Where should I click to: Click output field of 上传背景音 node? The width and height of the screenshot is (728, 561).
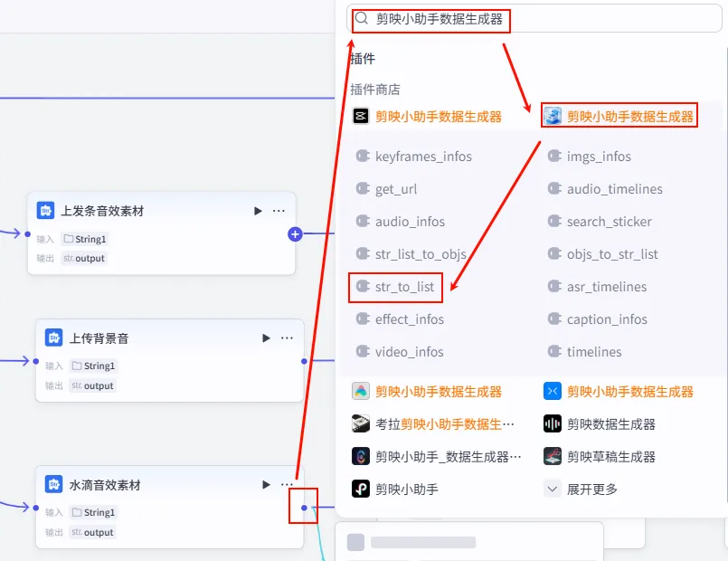pyautogui.click(x=92, y=386)
